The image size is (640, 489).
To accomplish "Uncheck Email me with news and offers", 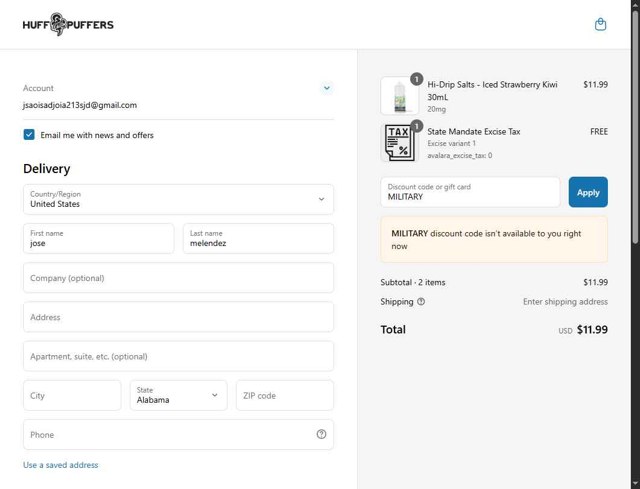I will tap(29, 135).
